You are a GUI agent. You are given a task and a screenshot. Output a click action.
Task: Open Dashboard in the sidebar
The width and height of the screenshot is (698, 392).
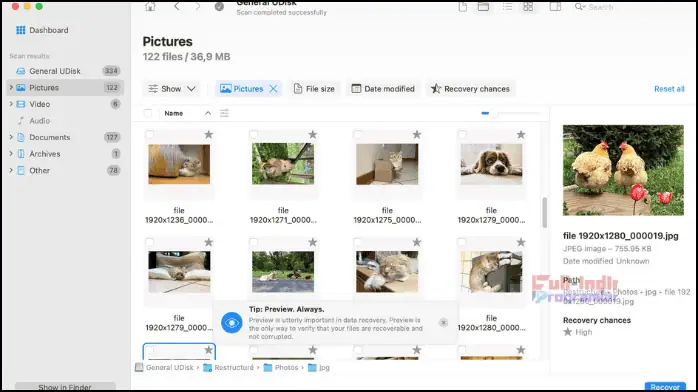pyautogui.click(x=49, y=30)
